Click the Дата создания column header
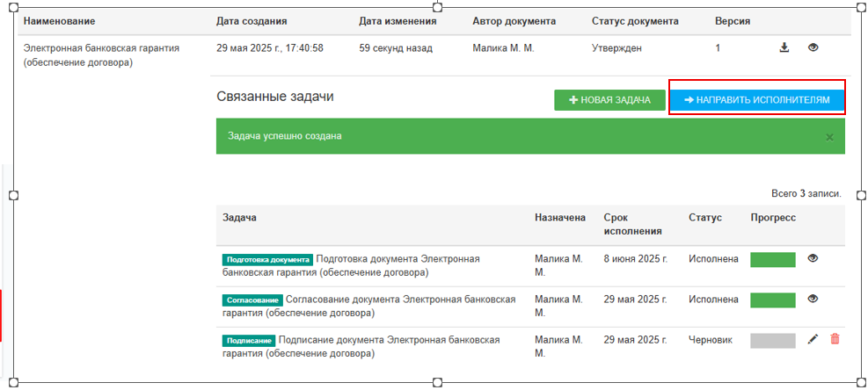 (252, 20)
